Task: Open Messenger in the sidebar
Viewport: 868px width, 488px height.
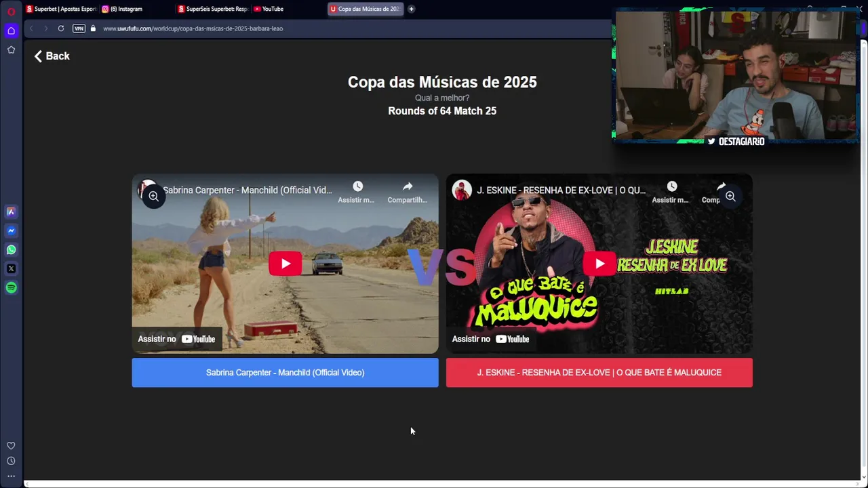Action: 11,230
